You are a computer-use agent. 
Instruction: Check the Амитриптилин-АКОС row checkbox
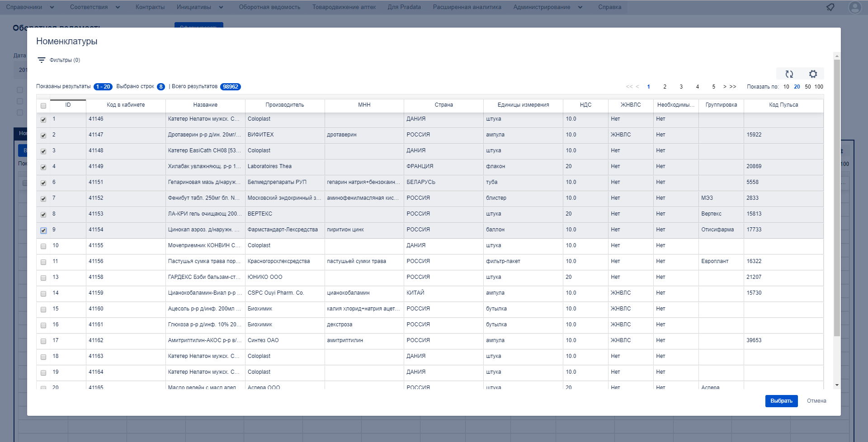tap(43, 341)
